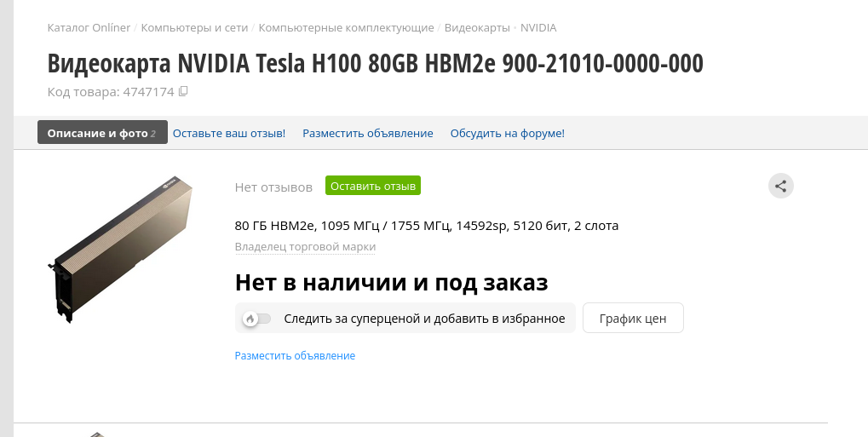
Task: Open the share menu icon
Action: [780, 186]
